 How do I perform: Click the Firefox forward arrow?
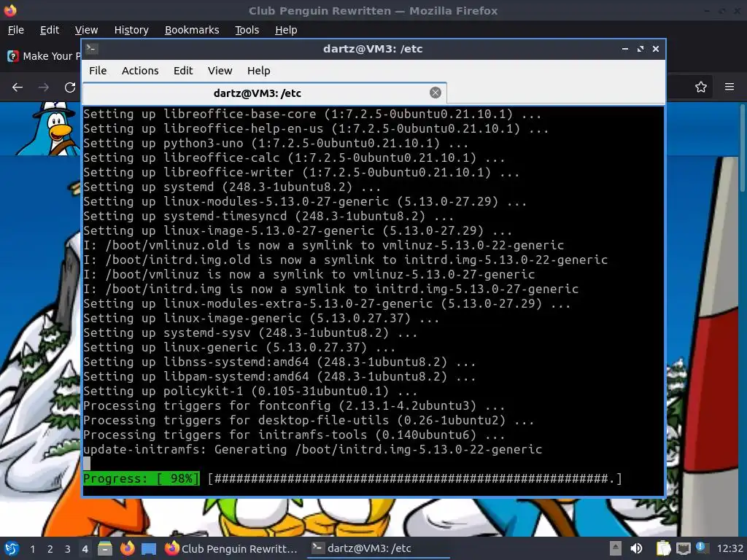[44, 87]
